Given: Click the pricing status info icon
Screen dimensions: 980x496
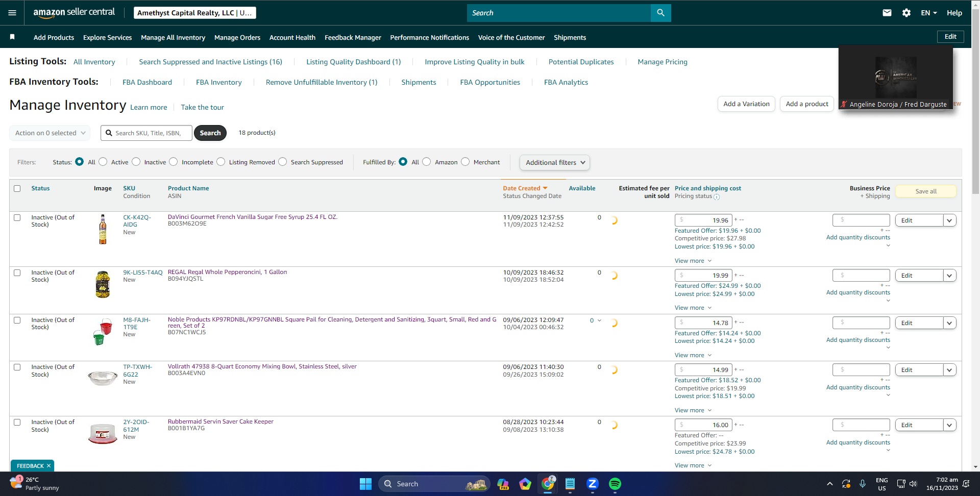Looking at the screenshot, I should pos(717,197).
